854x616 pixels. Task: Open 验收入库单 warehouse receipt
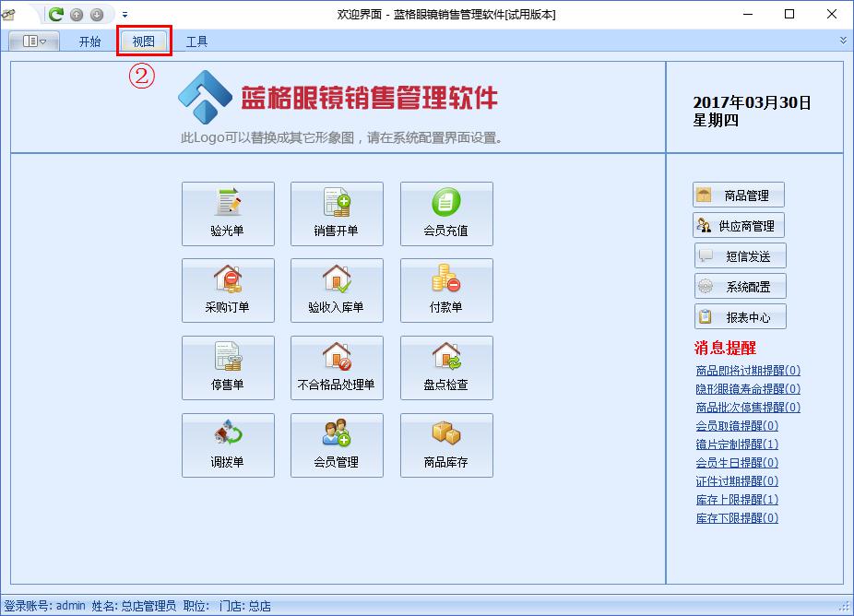[x=337, y=290]
